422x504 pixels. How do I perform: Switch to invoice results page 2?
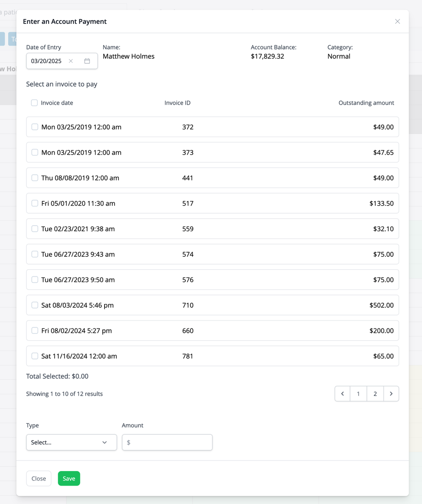(375, 394)
